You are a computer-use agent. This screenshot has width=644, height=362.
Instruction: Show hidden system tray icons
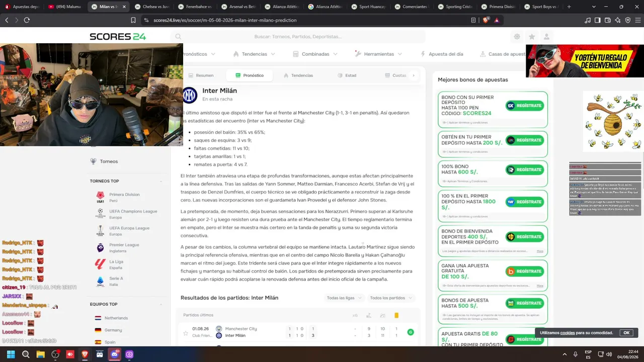coord(564,354)
